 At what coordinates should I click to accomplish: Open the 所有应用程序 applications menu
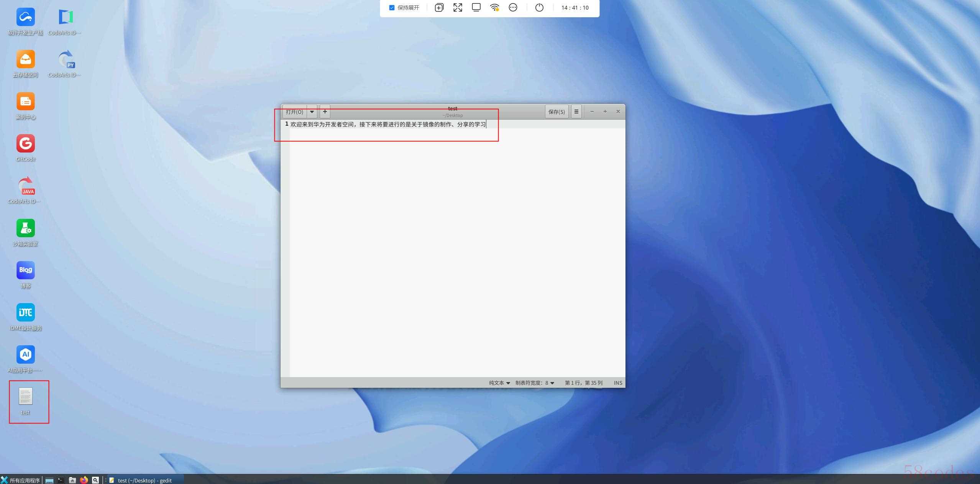click(21, 480)
